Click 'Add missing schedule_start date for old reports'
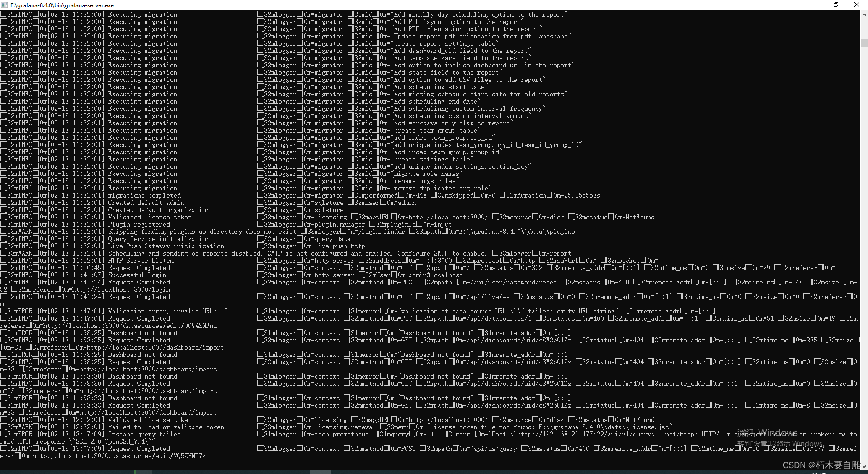868x474 pixels. pos(479,94)
